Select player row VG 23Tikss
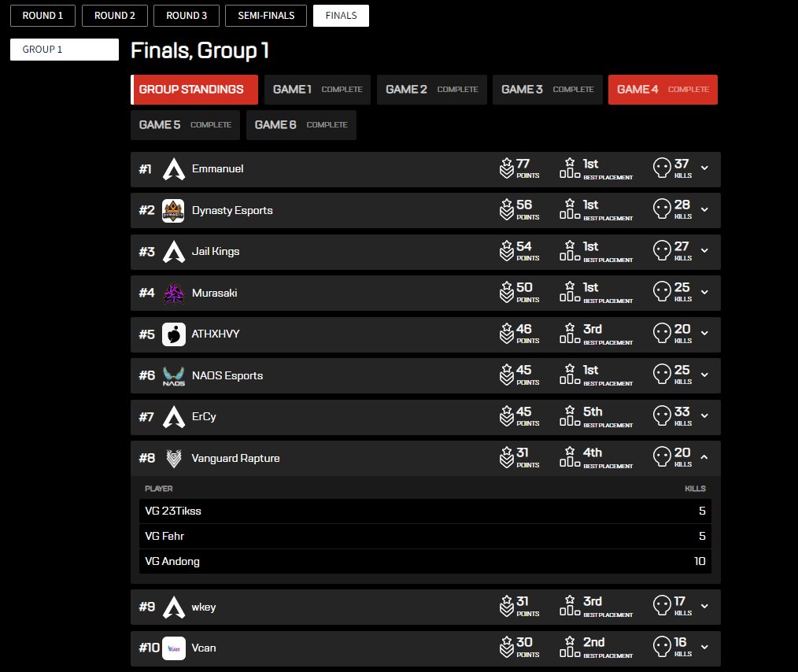Viewport: 798px width, 672px height. coord(425,511)
